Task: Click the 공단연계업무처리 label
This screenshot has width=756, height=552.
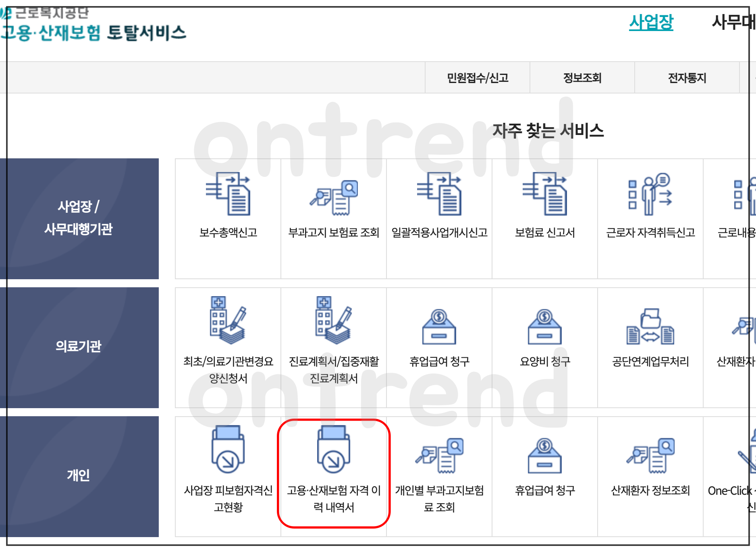Action: click(x=650, y=361)
